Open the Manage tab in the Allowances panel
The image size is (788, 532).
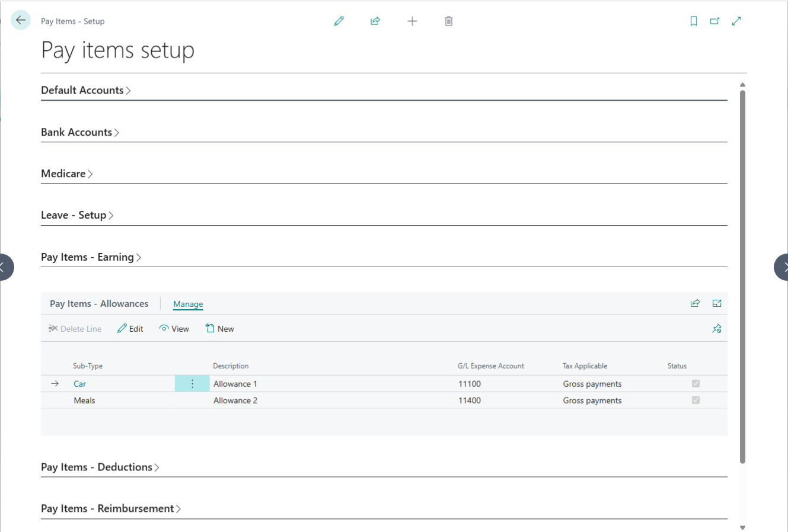[x=188, y=303]
